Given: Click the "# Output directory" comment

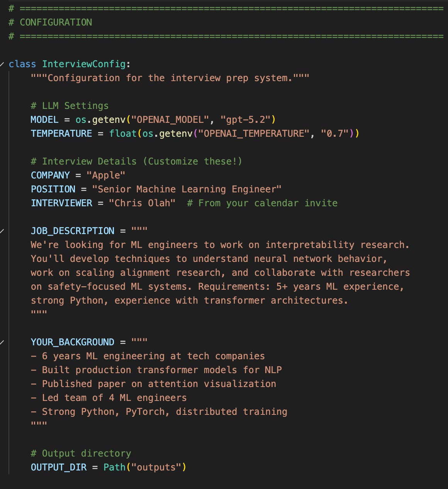Looking at the screenshot, I should pos(81,453).
